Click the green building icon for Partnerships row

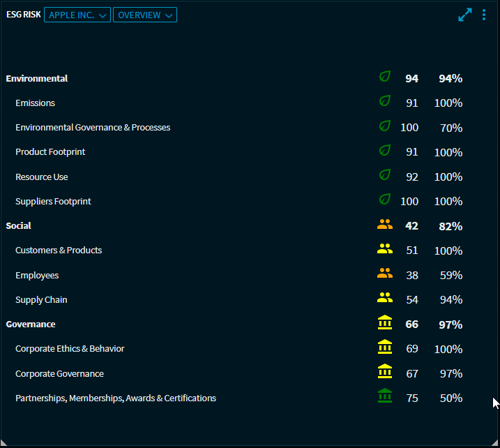(384, 397)
